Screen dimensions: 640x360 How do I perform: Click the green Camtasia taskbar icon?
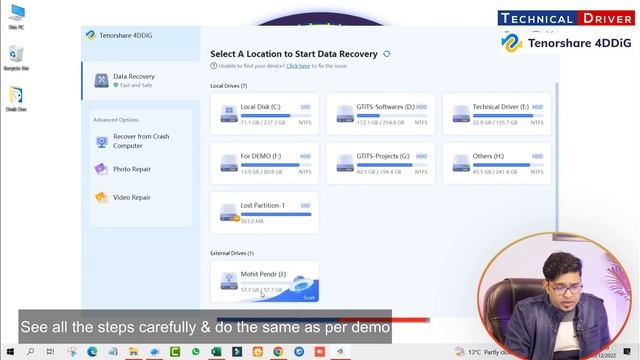coord(175,351)
